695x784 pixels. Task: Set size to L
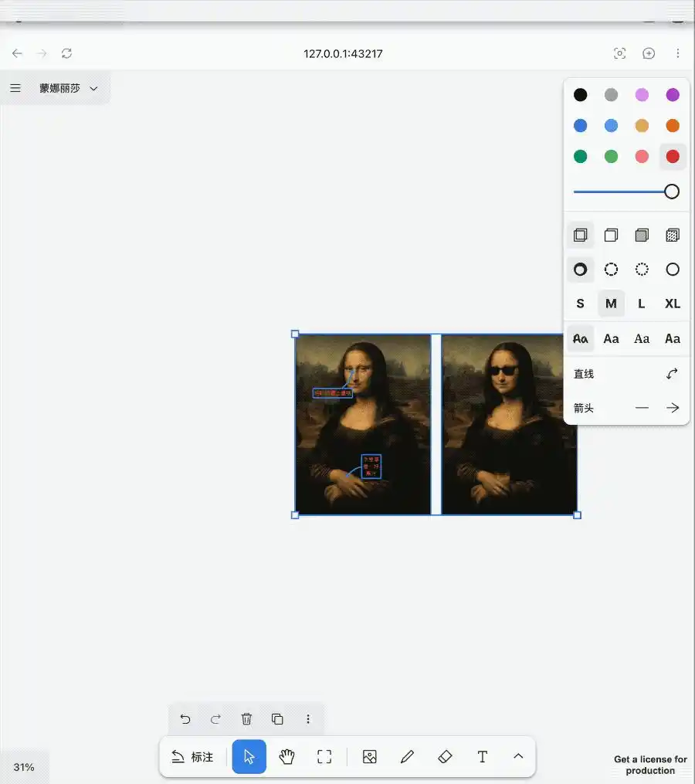[x=642, y=304]
